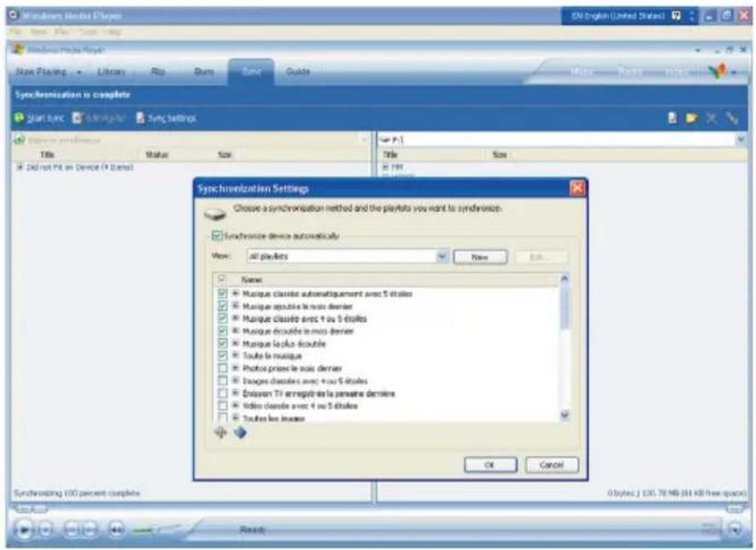Click the colorful butterfly logo icon
The width and height of the screenshot is (756, 550).
pyautogui.click(x=718, y=72)
